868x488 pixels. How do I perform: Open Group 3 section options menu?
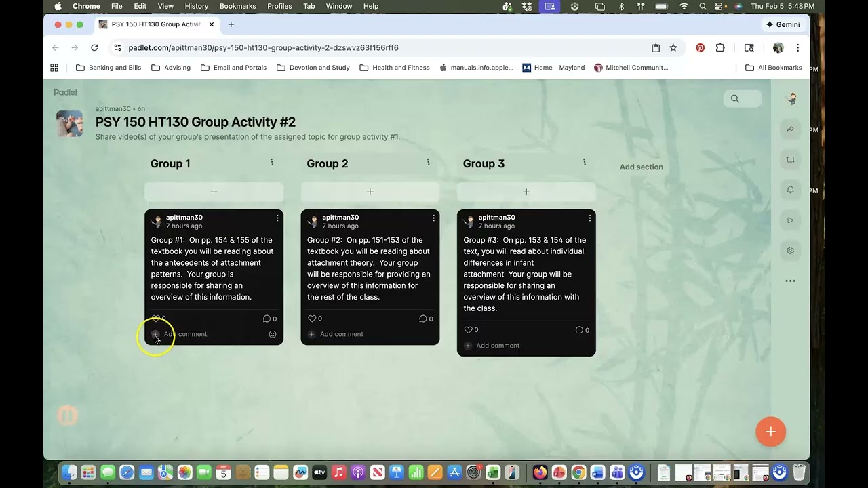coord(584,163)
